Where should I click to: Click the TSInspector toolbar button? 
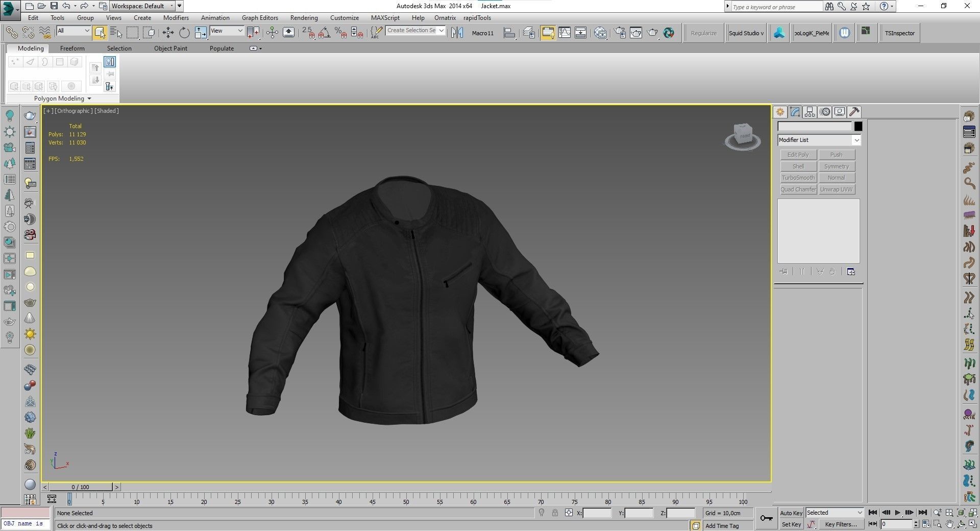[x=900, y=33]
